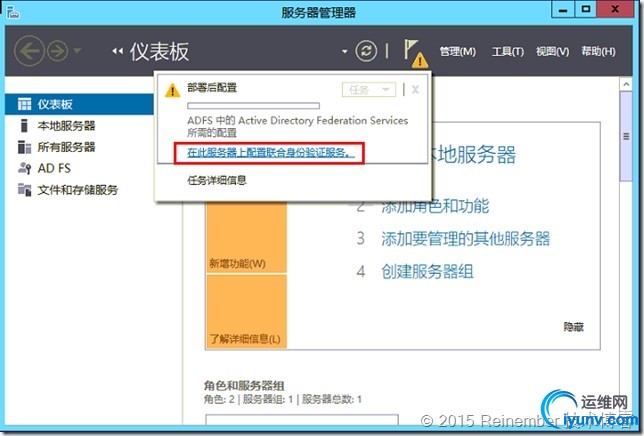The width and height of the screenshot is (644, 436).
Task: Click the double-arrow breadcrumb chevrons before 仪表板
Action: [117, 51]
